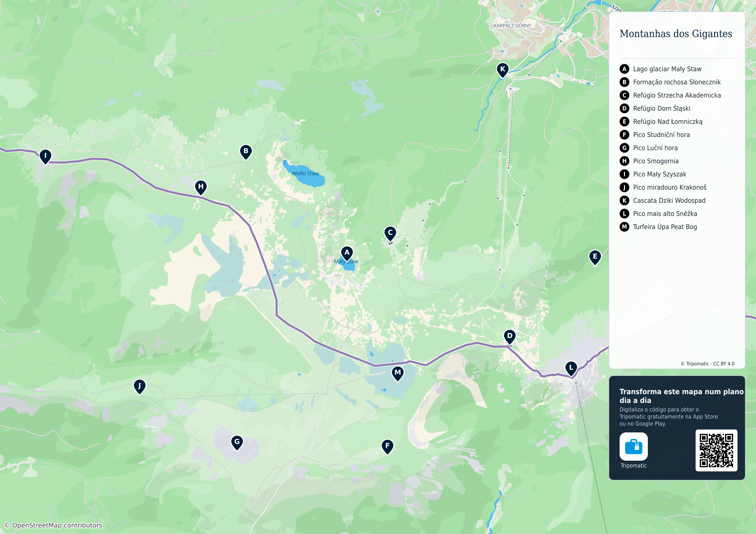The image size is (756, 534).
Task: Click legend badge L icon
Action: 624,213
